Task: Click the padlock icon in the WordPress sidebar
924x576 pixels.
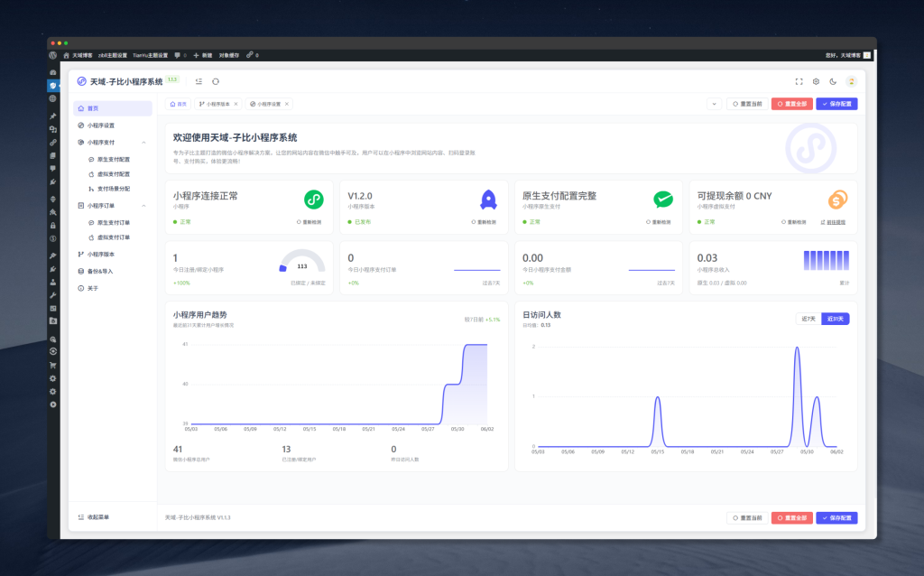Action: click(x=53, y=225)
